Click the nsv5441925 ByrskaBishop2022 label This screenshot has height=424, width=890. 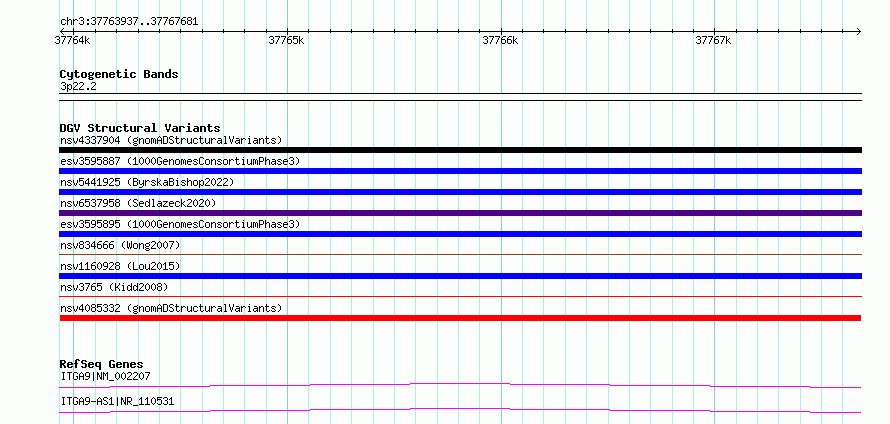pos(147,182)
